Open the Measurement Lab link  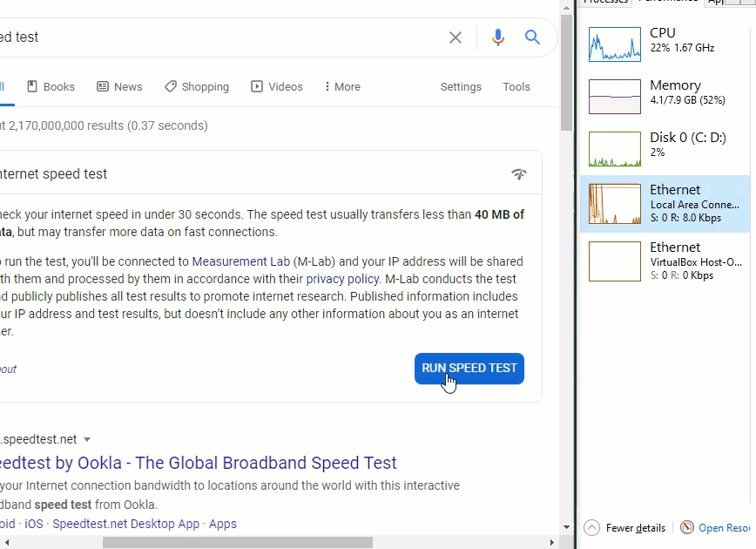[x=241, y=261]
